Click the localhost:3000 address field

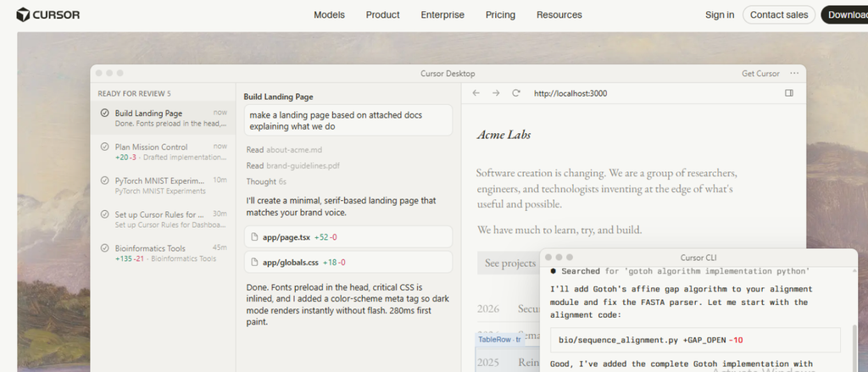pos(570,93)
